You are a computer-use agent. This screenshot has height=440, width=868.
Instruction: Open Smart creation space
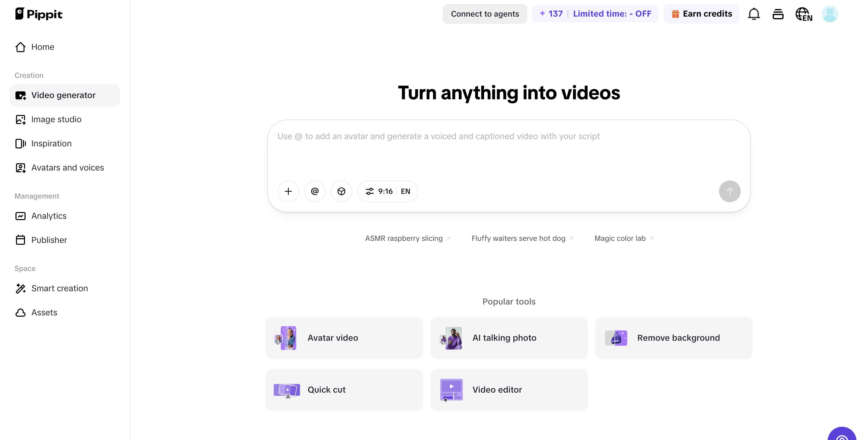click(x=65, y=288)
